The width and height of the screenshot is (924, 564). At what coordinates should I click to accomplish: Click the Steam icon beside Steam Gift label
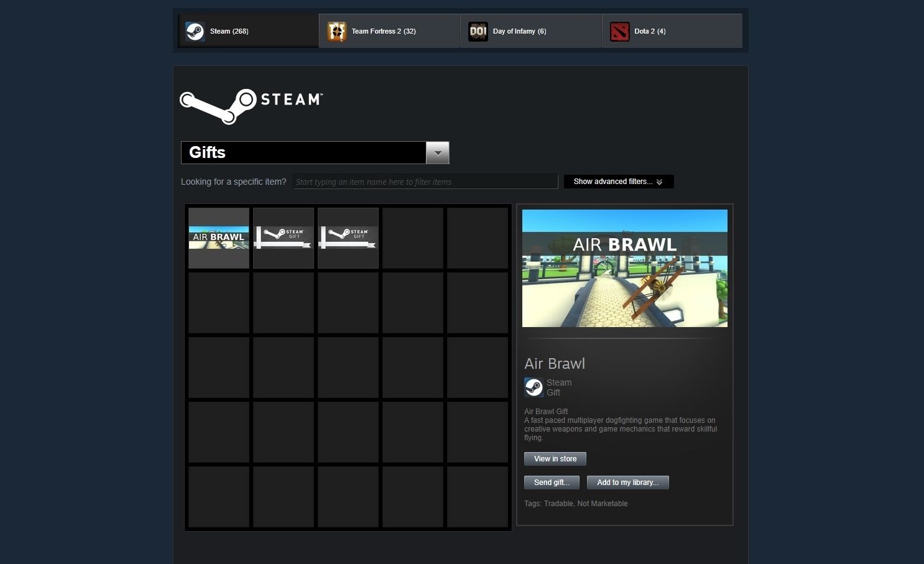click(x=534, y=387)
